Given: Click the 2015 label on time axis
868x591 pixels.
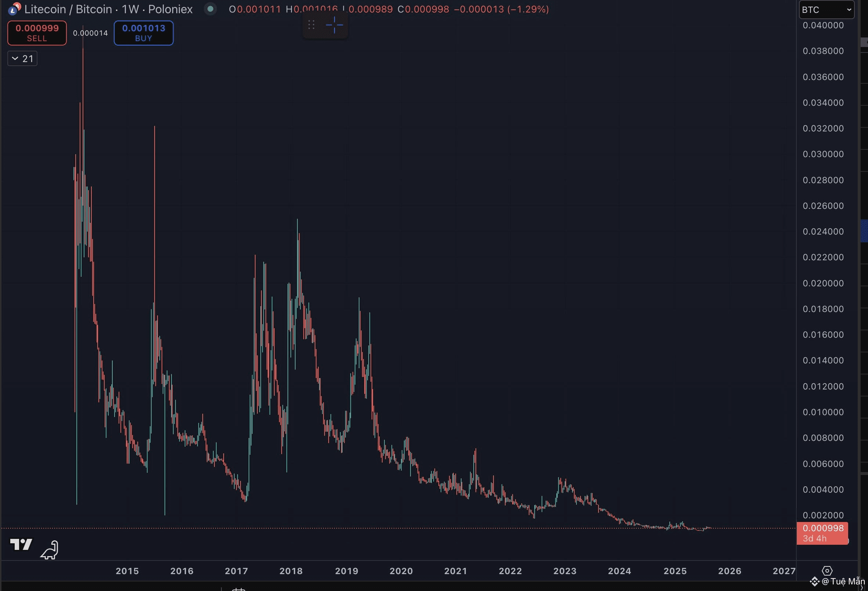Looking at the screenshot, I should coord(127,571).
